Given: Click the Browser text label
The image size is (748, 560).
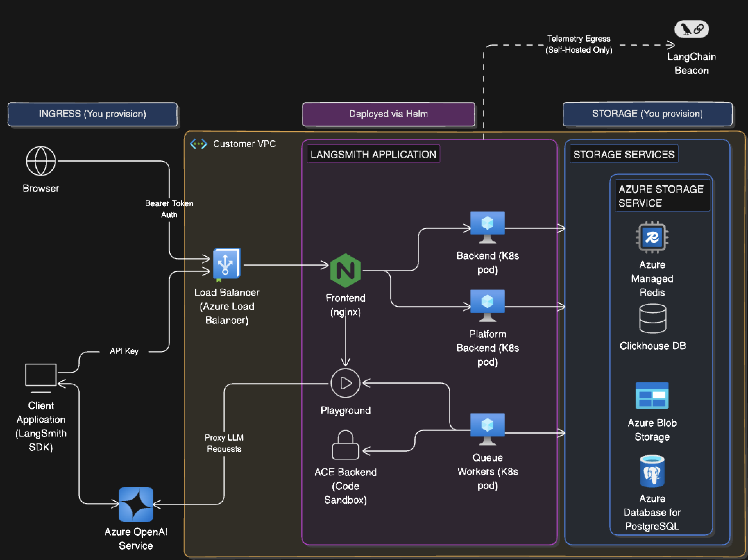Looking at the screenshot, I should 41,188.
